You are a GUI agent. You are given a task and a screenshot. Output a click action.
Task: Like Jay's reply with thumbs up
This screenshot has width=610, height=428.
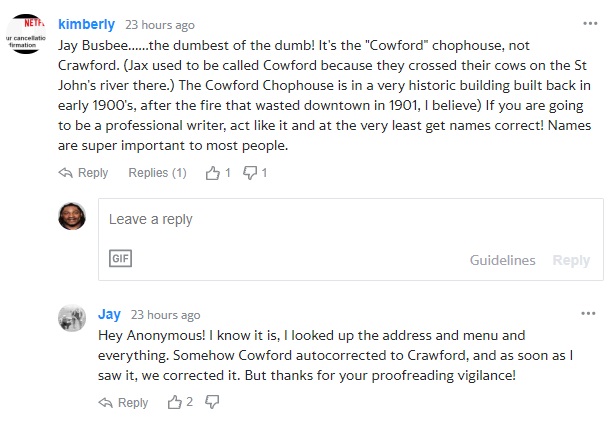click(x=175, y=402)
